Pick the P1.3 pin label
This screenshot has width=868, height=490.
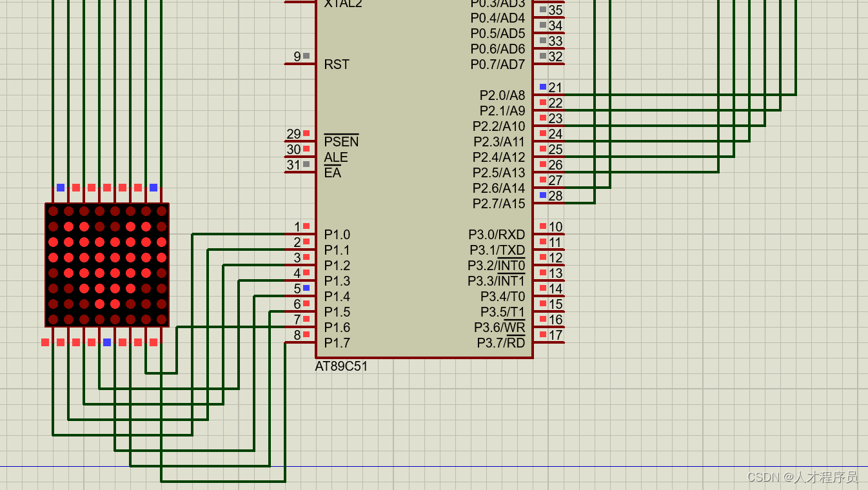pos(337,281)
